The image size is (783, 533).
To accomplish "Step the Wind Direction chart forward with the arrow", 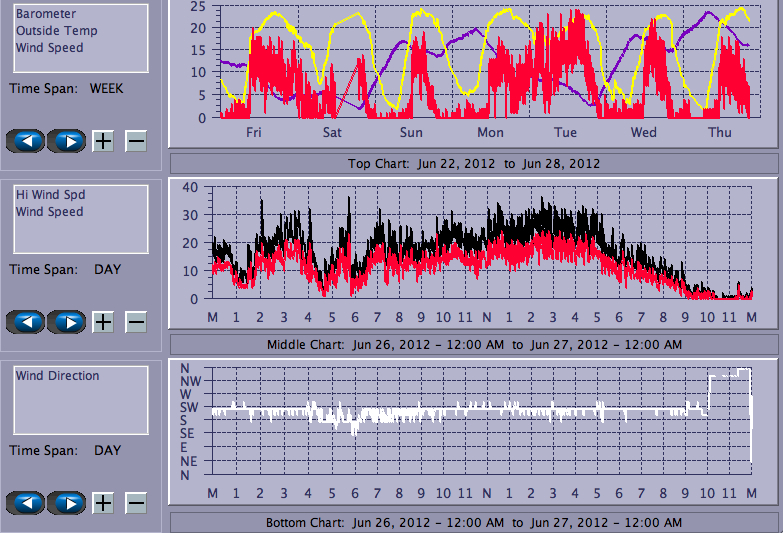I will click(x=66, y=503).
